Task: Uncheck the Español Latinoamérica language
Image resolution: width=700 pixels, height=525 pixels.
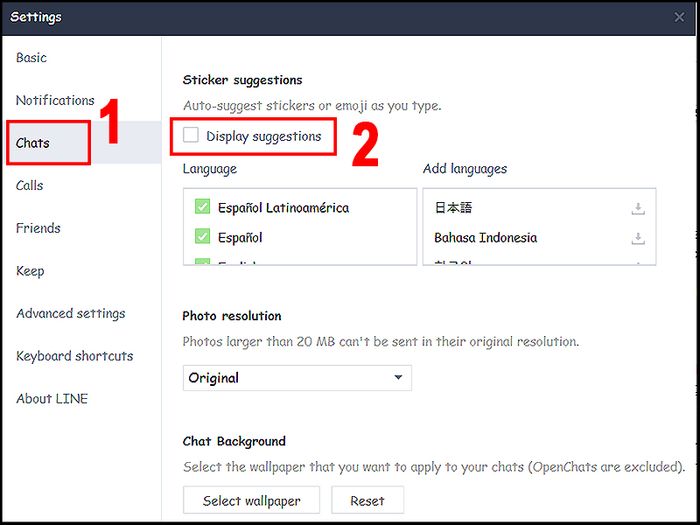Action: [x=202, y=208]
